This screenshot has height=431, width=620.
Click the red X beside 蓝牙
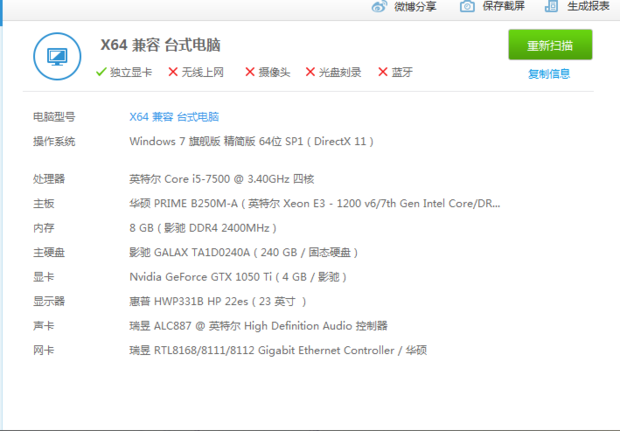tap(383, 72)
